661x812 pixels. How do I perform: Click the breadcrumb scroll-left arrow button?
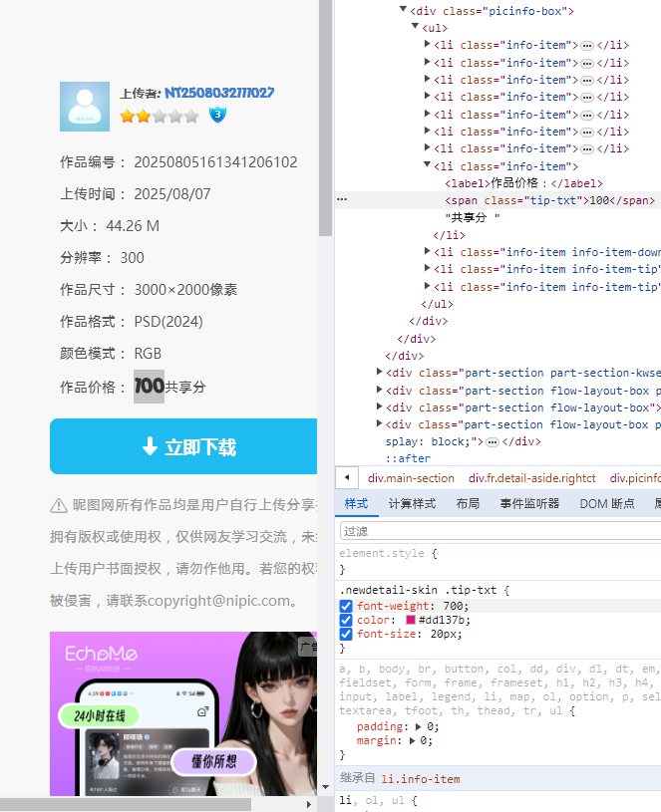(x=347, y=477)
